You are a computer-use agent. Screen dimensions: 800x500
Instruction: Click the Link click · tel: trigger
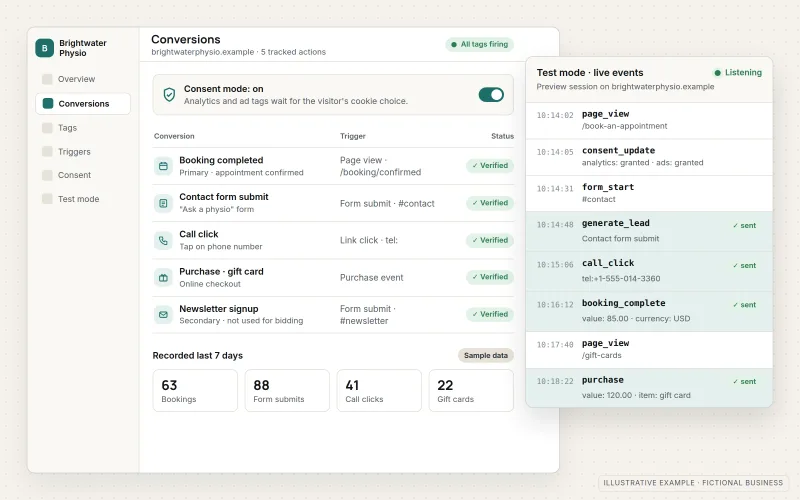(x=369, y=240)
